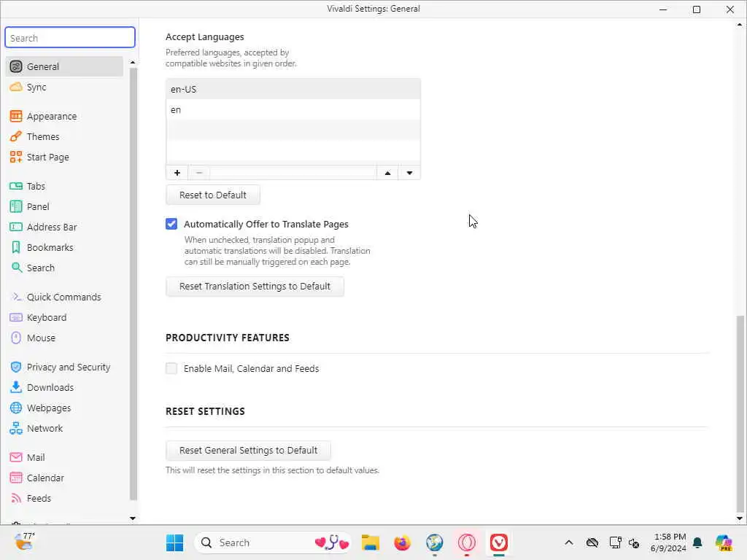
Task: Open the Quick Commands label
Action: 64,297
